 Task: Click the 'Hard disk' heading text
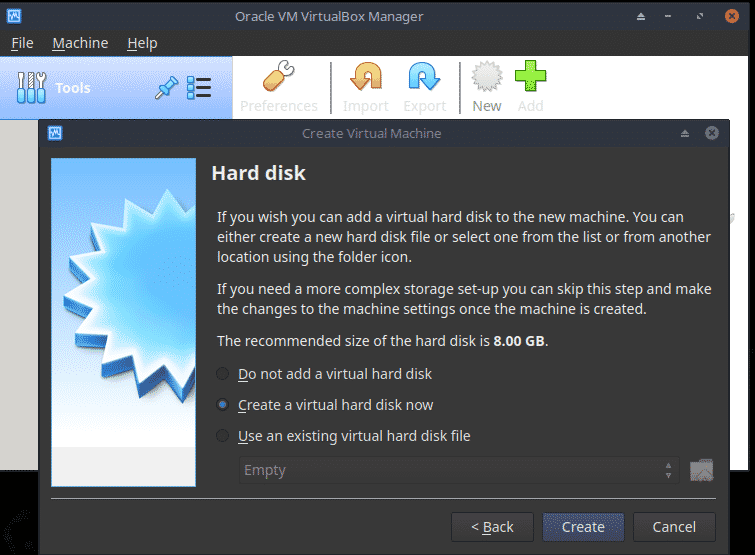tap(259, 173)
